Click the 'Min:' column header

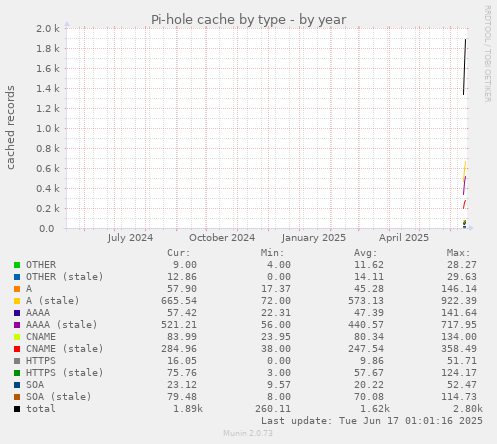click(x=272, y=253)
